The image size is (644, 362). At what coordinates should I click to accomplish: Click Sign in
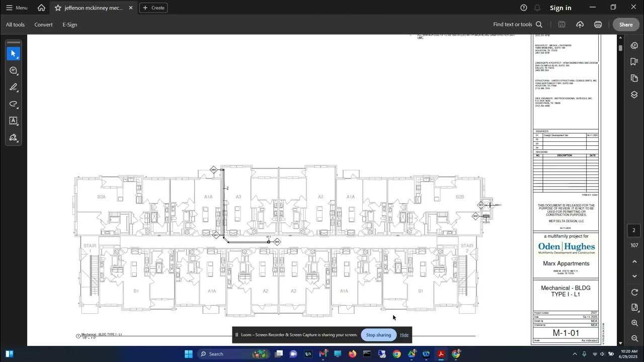[560, 8]
